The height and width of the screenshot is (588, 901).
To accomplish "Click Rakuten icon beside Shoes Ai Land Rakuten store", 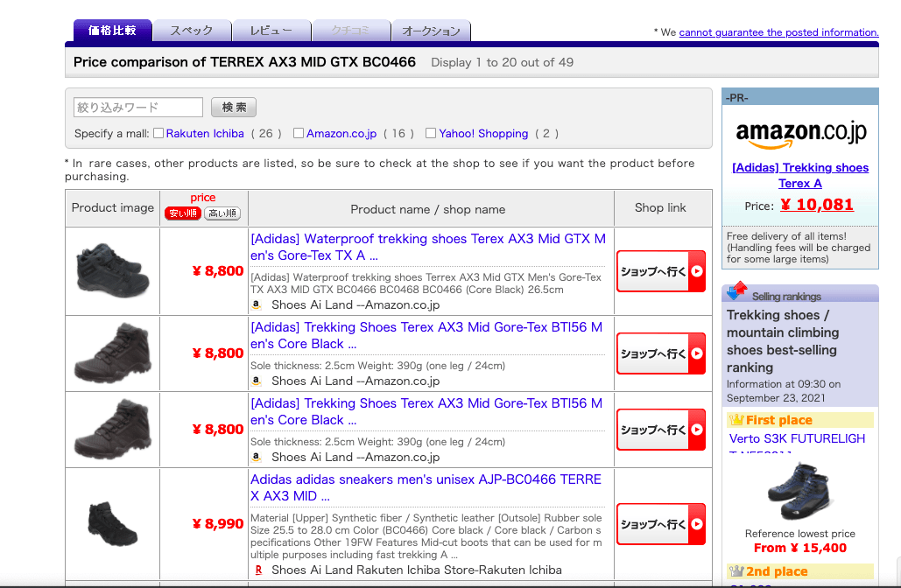I will click(258, 570).
